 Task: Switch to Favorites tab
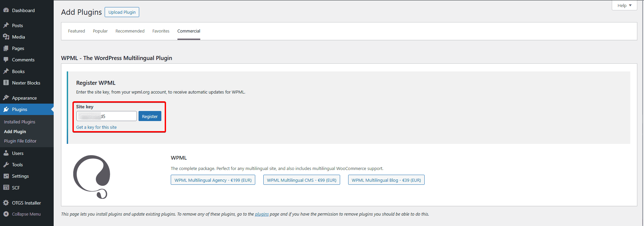161,31
